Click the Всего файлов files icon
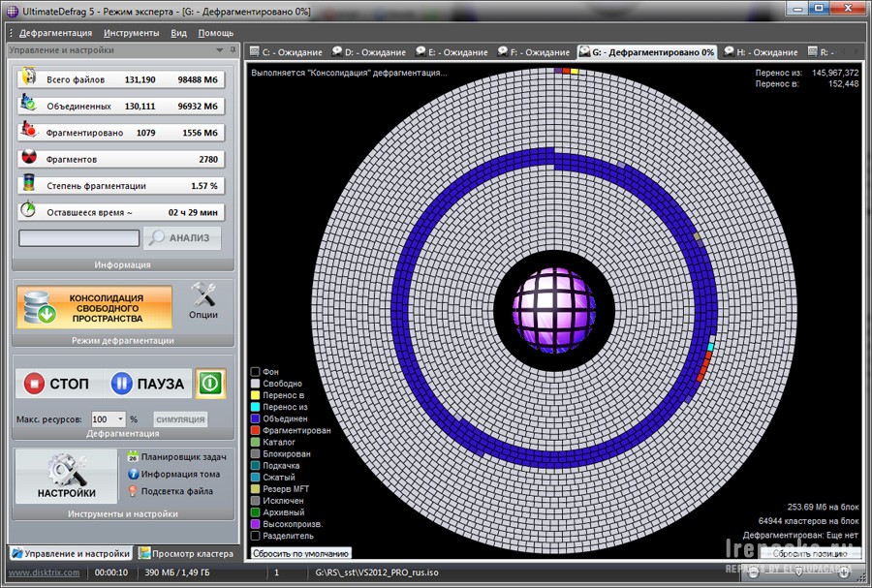Image resolution: width=872 pixels, height=588 pixels. click(x=28, y=77)
